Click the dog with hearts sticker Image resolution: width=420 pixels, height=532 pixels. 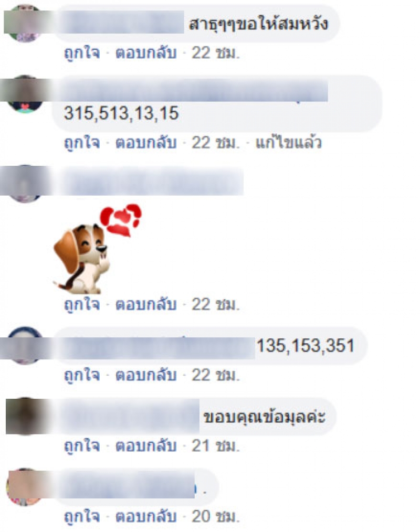[x=97, y=249]
